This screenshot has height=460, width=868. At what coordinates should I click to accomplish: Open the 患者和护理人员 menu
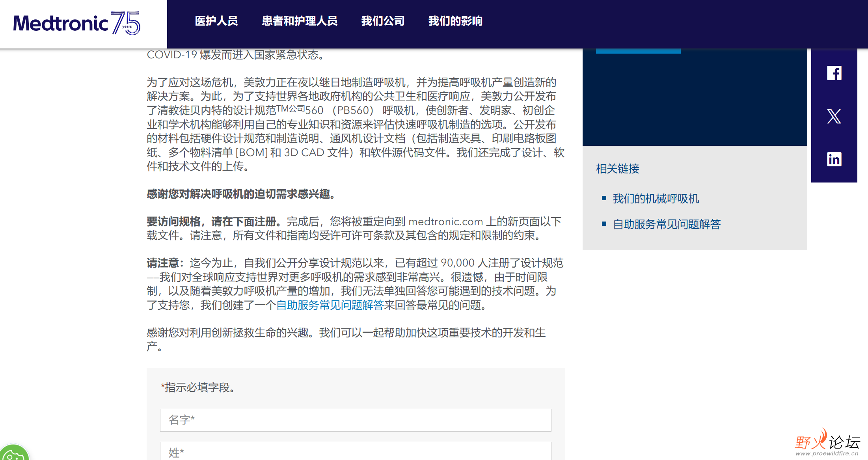coord(300,21)
